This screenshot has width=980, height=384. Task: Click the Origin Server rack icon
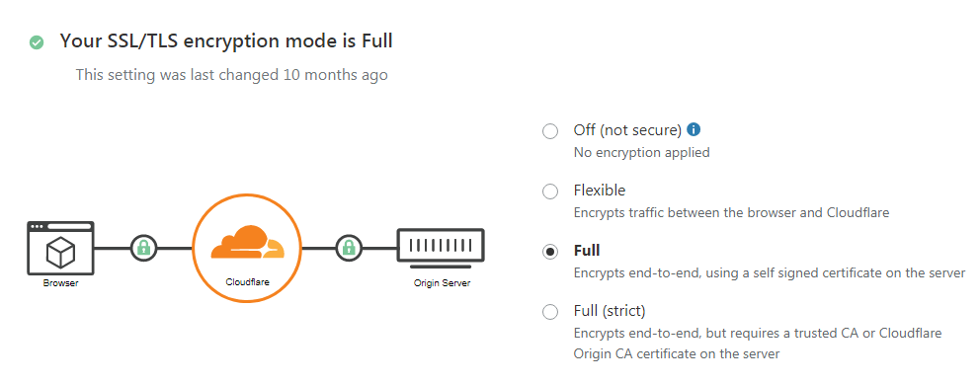coord(441,246)
